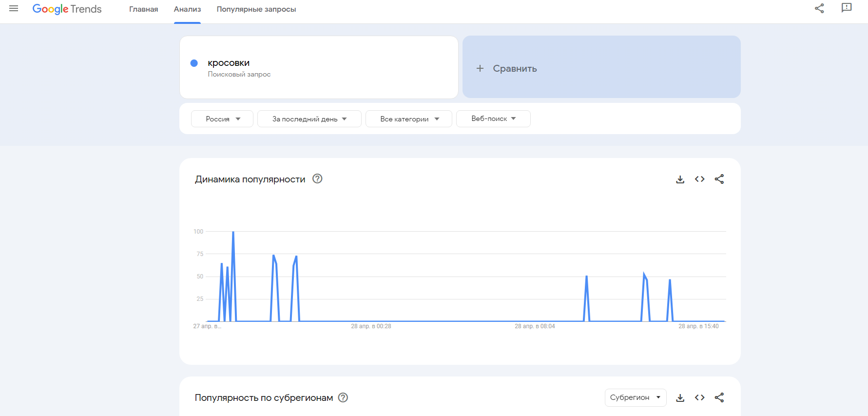Switch to the Главная tab

tap(143, 9)
